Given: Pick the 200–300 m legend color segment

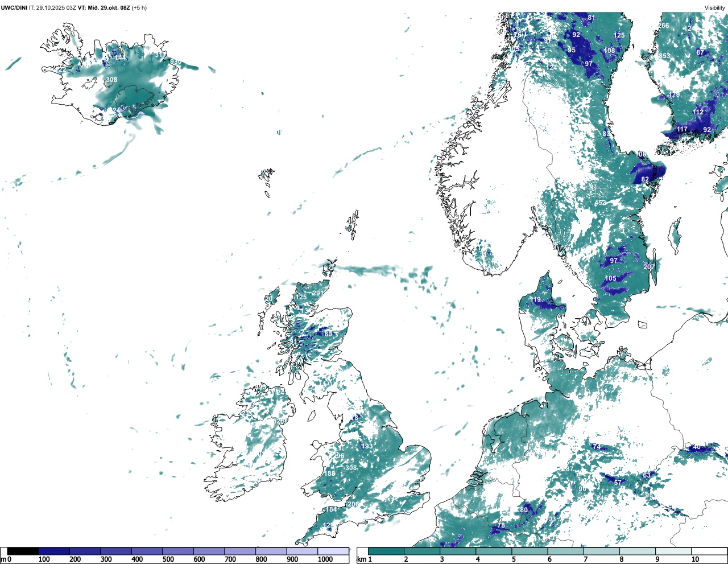Looking at the screenshot, I should click(85, 551).
